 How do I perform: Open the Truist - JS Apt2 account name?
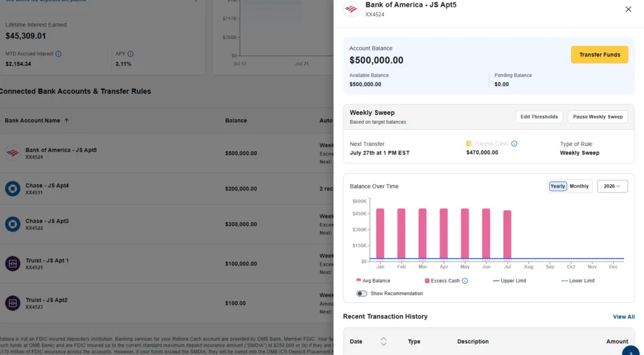pyautogui.click(x=47, y=300)
